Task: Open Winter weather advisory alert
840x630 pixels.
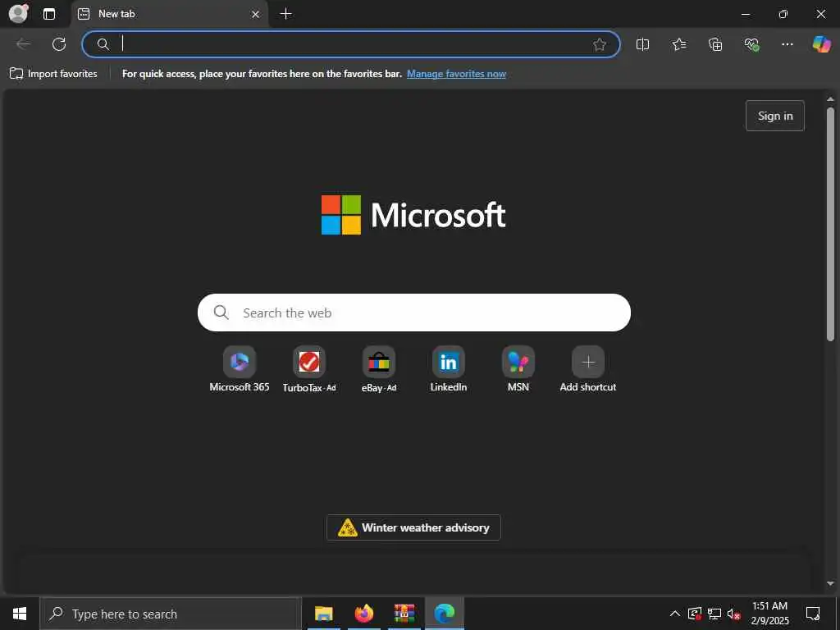Action: point(413,527)
